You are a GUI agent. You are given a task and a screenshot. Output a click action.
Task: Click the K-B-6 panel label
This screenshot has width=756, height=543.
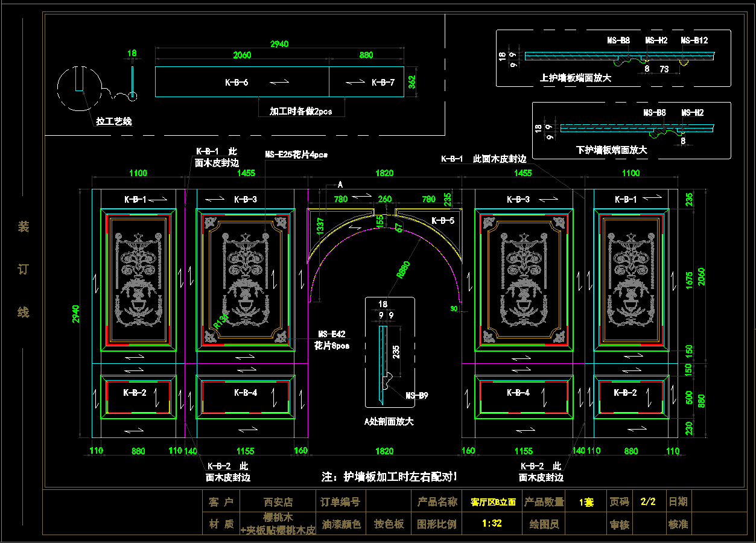[237, 83]
